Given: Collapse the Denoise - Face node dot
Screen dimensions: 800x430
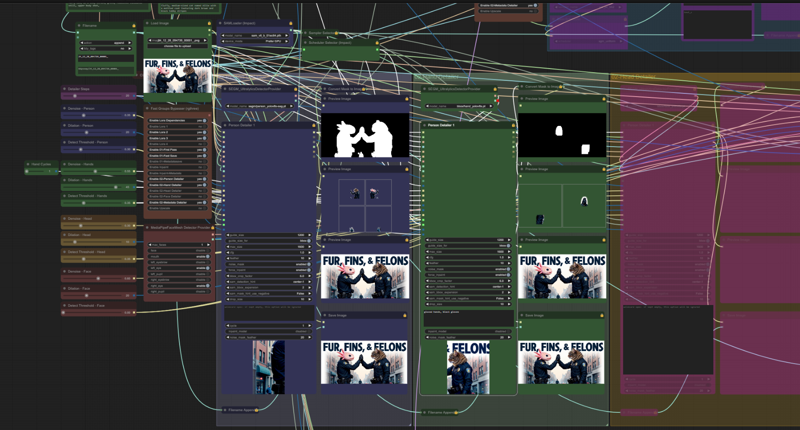Looking at the screenshot, I should click(64, 272).
